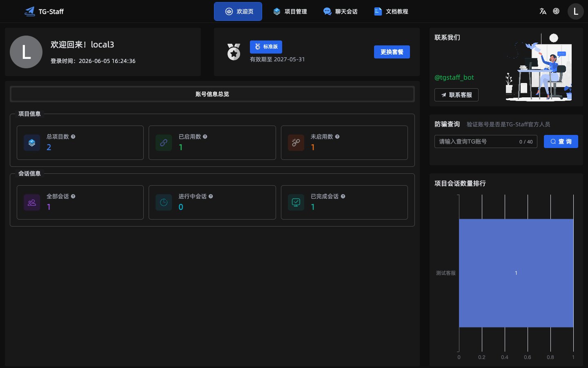Click the 进行中会话 clock icon

point(164,202)
